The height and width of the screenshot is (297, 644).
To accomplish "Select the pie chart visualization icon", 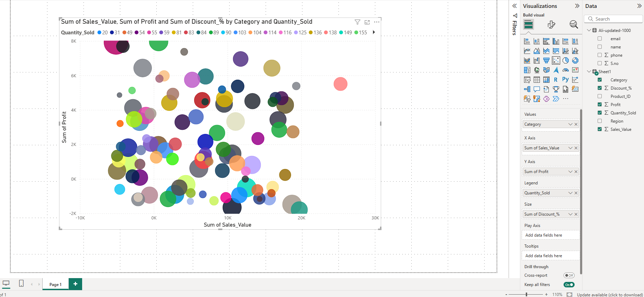I will click(x=565, y=60).
